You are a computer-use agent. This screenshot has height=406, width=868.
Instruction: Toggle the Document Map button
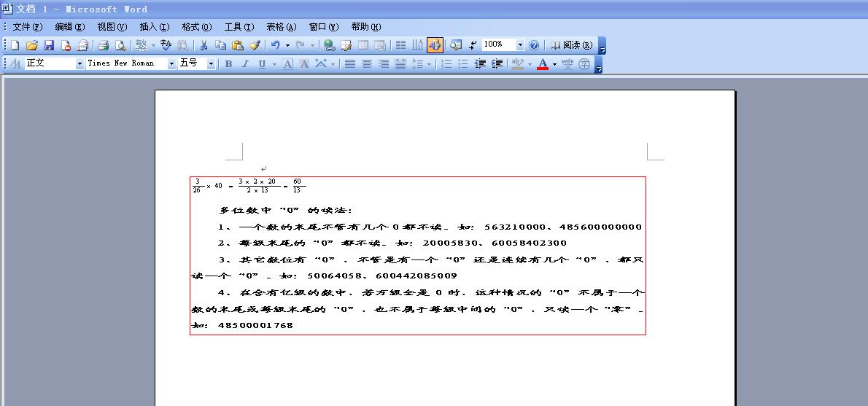pos(455,45)
